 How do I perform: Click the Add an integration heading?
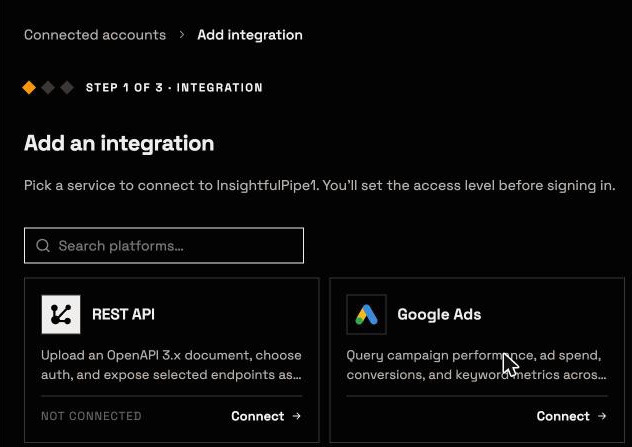point(119,143)
